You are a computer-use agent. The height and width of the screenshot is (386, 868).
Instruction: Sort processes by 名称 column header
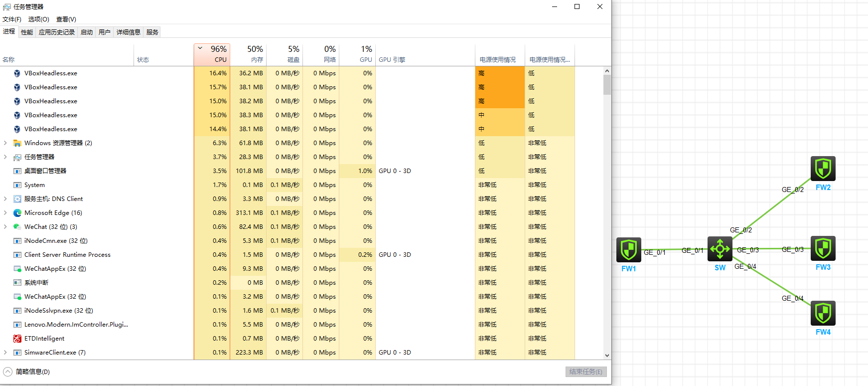click(x=67, y=55)
